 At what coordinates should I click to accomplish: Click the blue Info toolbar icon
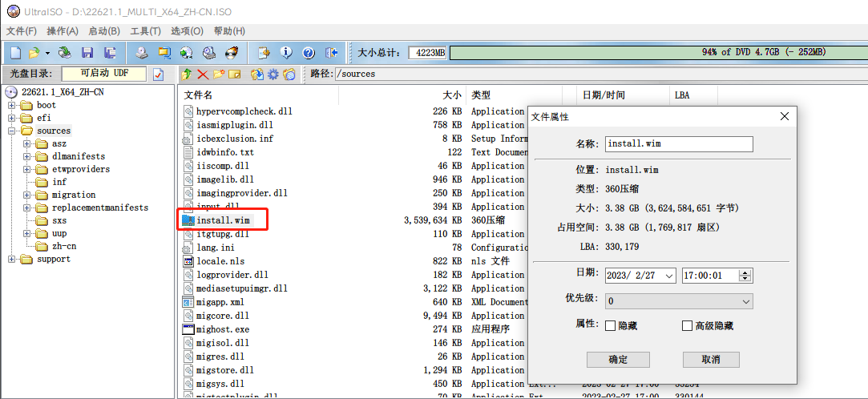pyautogui.click(x=286, y=53)
